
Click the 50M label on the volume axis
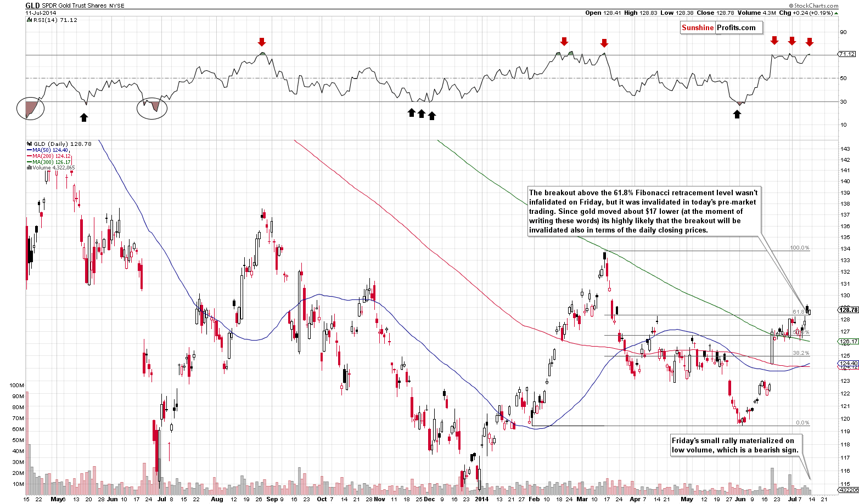coord(17,440)
